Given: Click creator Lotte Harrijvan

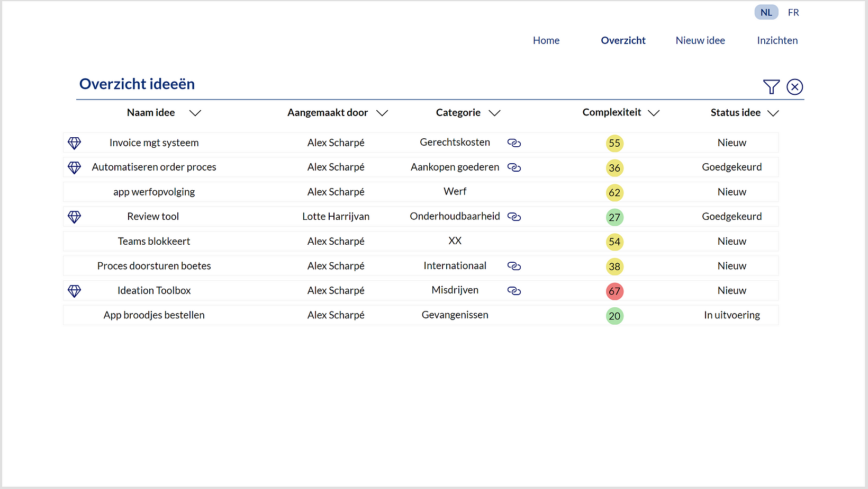Looking at the screenshot, I should [336, 217].
